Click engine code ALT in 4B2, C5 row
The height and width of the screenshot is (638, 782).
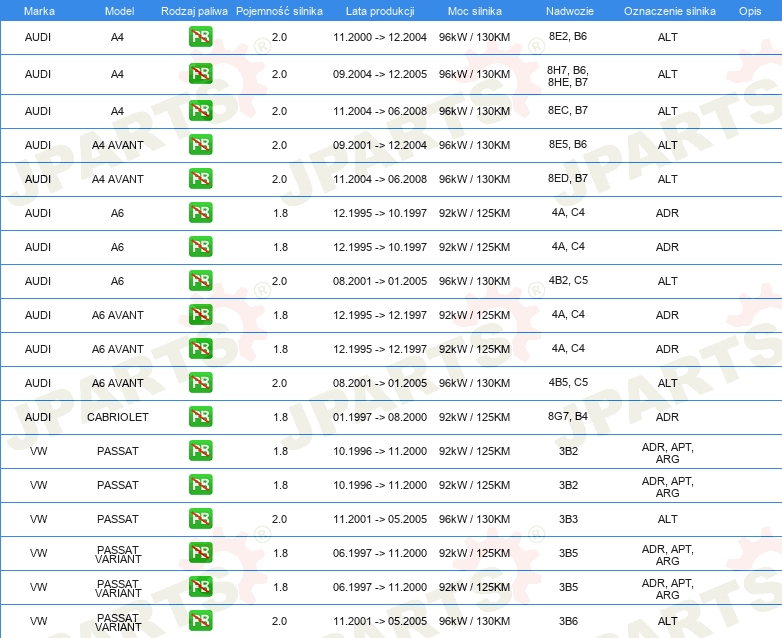667,281
